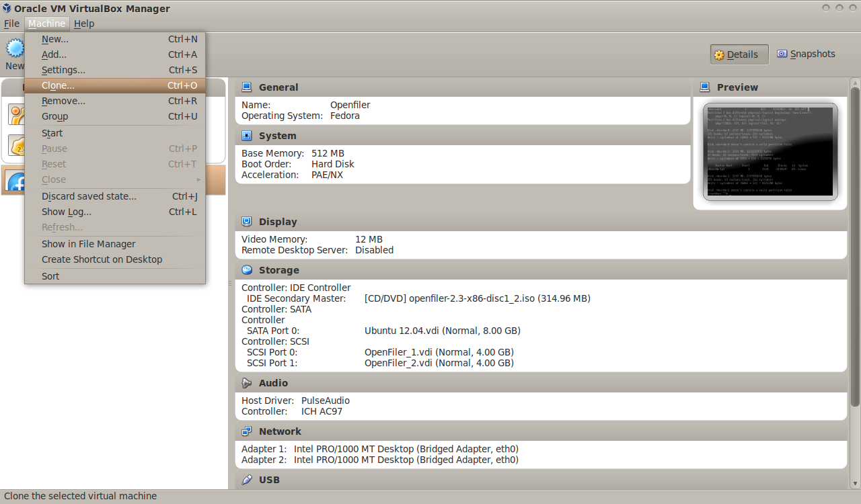Screen dimensions: 861x504
Task: Click the "OpenFiler_1.vdi" disk entry
Action: [439, 352]
